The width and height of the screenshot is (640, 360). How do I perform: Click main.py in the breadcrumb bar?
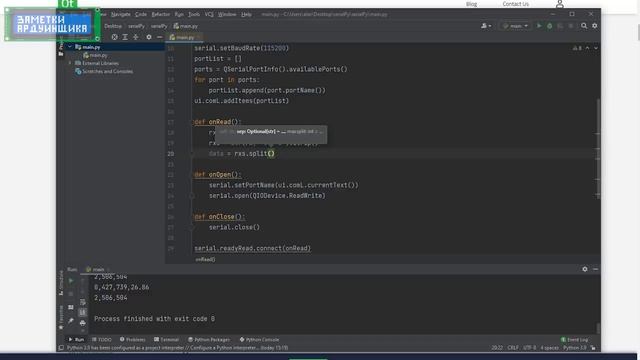coord(186,26)
